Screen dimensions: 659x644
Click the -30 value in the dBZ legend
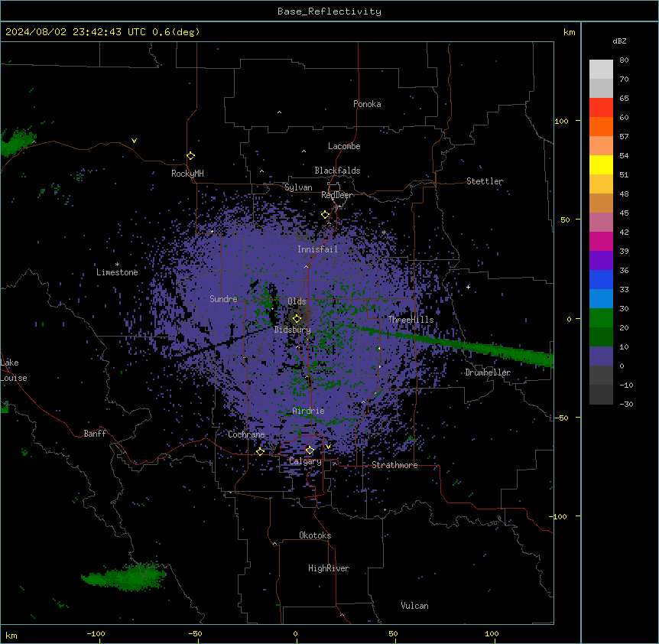click(x=626, y=404)
